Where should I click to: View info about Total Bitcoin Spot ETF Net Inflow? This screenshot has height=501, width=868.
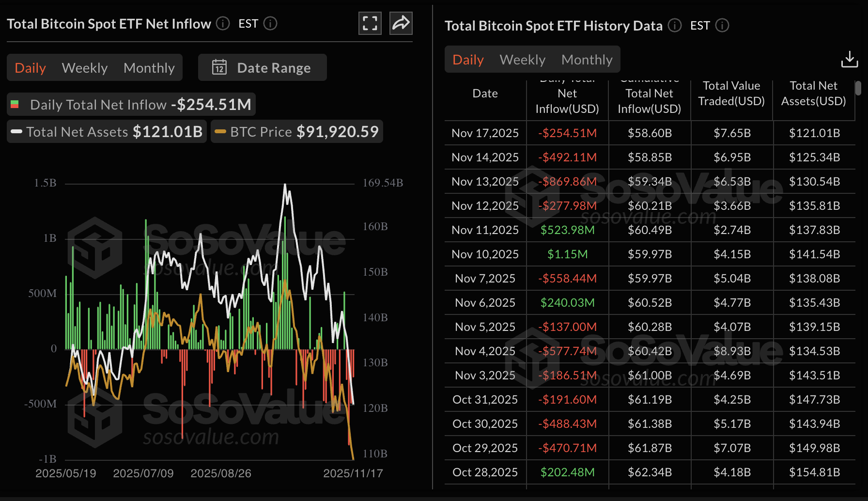(223, 23)
